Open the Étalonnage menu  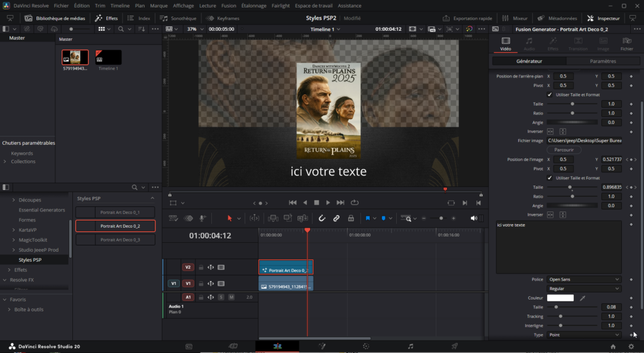coord(253,5)
